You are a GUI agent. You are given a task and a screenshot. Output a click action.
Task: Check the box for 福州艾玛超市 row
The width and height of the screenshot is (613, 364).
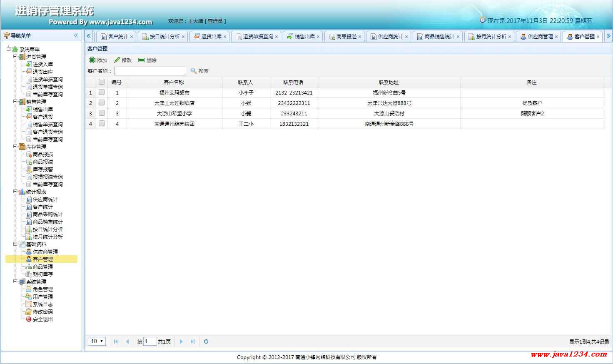[x=102, y=92]
